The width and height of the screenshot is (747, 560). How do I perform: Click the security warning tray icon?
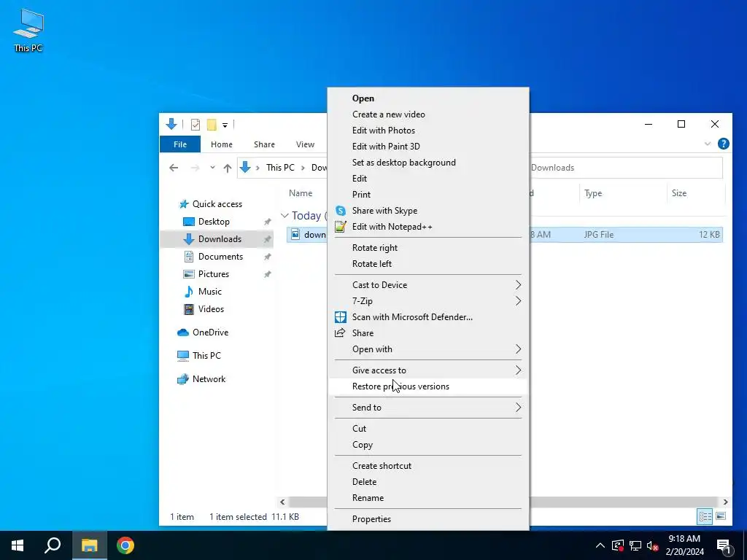618,545
